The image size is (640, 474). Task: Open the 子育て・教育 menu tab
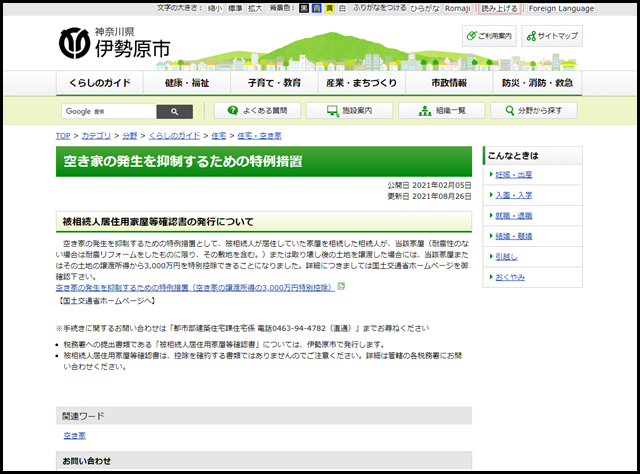coord(274,83)
